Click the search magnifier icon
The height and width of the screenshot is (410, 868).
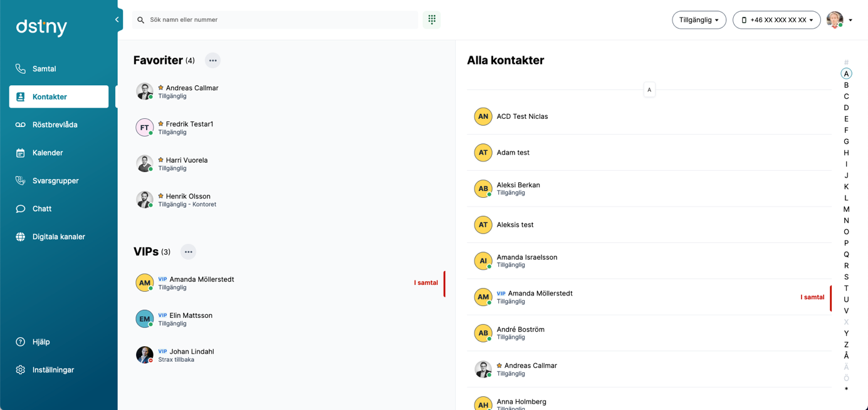(x=141, y=20)
